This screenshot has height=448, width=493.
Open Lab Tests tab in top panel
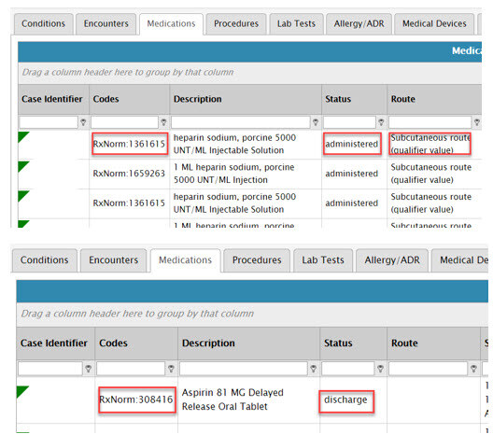tap(296, 24)
